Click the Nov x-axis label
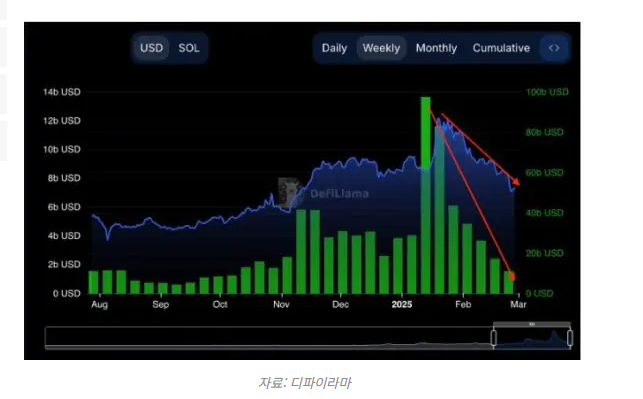The height and width of the screenshot is (399, 643). coord(281,304)
